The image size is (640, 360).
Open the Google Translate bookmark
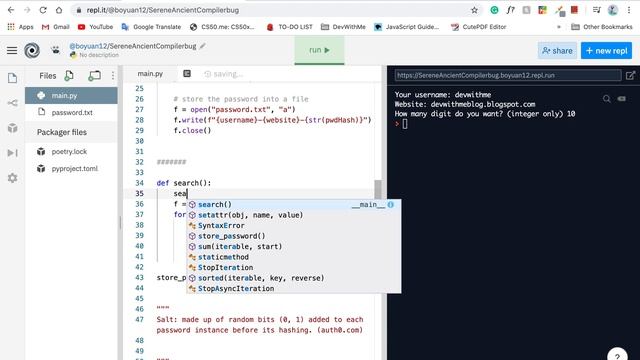tap(151, 27)
